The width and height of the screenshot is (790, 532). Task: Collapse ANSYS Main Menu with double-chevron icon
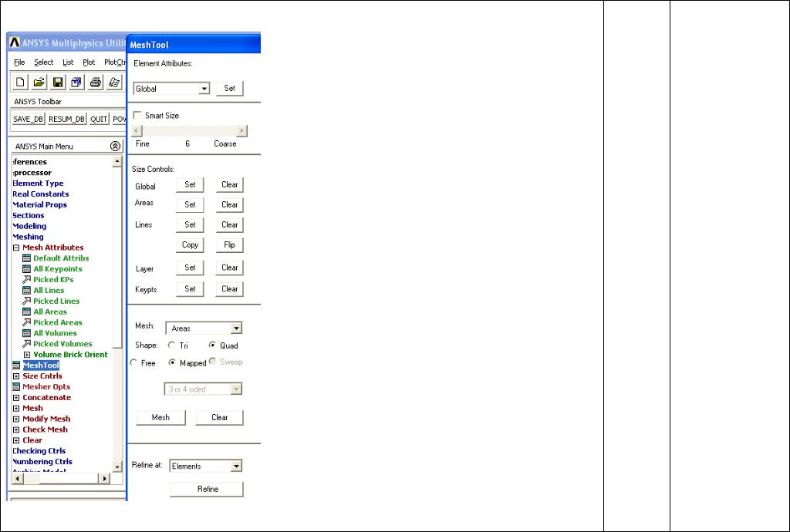point(115,146)
